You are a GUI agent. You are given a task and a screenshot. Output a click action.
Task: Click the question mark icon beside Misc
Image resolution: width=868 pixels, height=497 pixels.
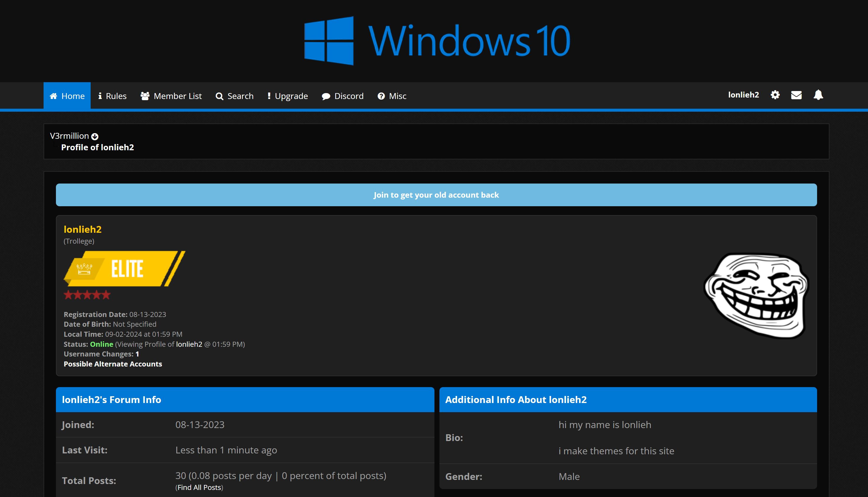(x=381, y=96)
